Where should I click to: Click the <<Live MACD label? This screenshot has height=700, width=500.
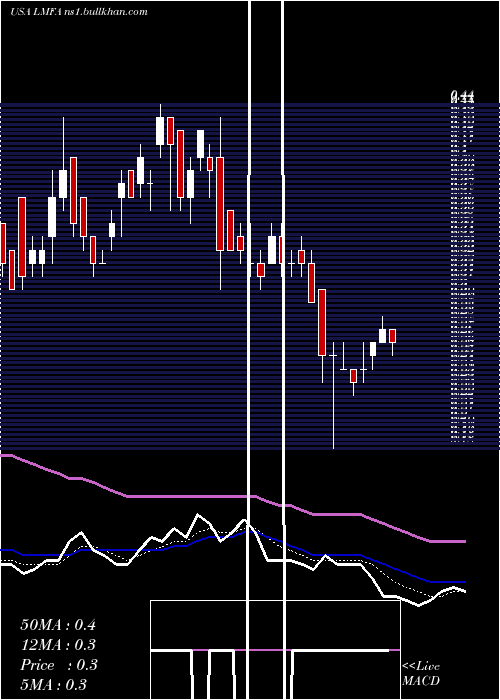(421, 674)
